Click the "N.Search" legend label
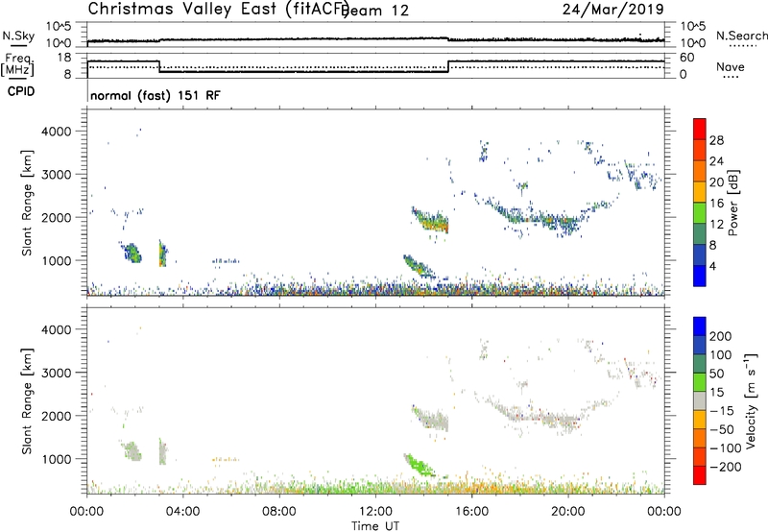The image size is (768, 532). coord(741,36)
